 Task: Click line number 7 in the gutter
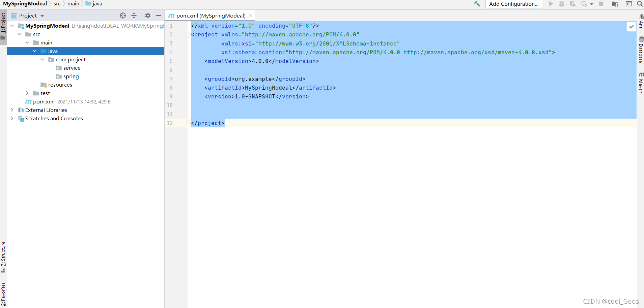[x=171, y=79]
